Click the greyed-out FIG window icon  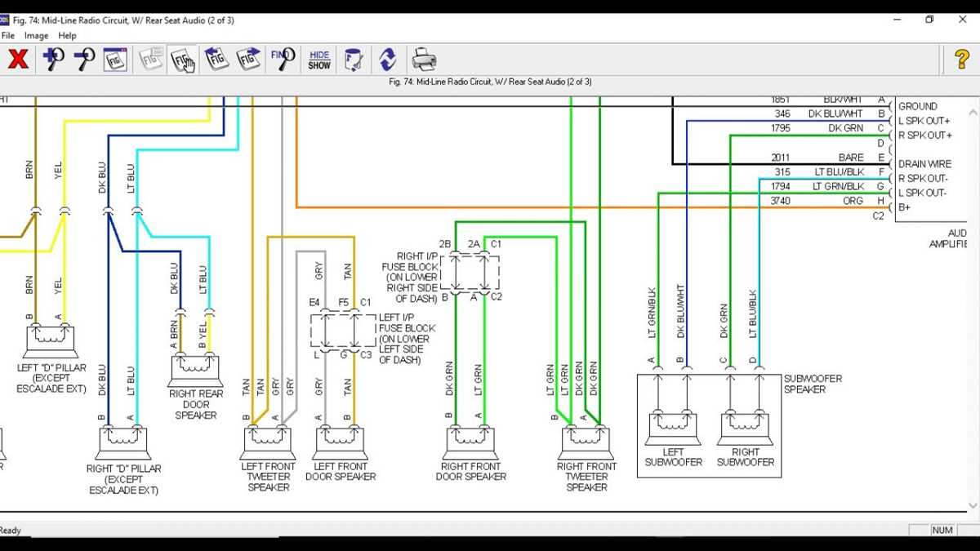[x=151, y=59]
